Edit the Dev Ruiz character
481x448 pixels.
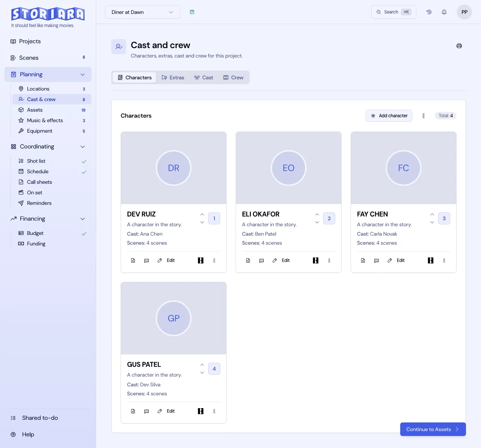pos(166,260)
